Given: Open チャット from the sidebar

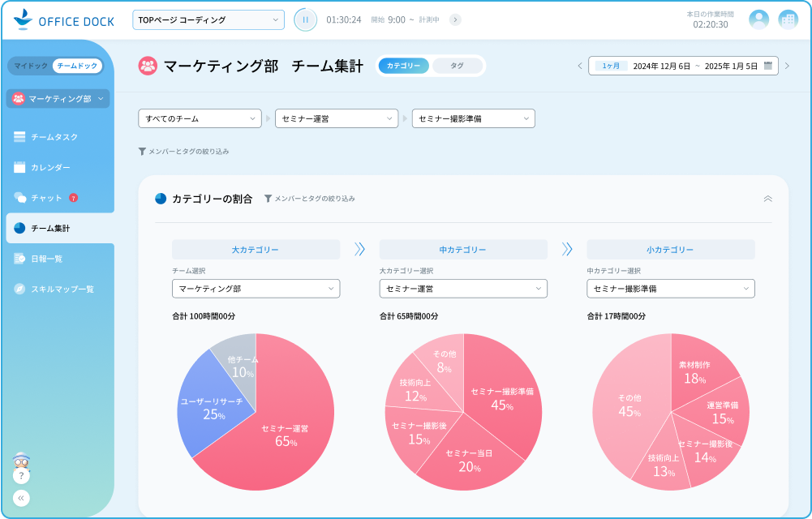Looking at the screenshot, I should 49,197.
